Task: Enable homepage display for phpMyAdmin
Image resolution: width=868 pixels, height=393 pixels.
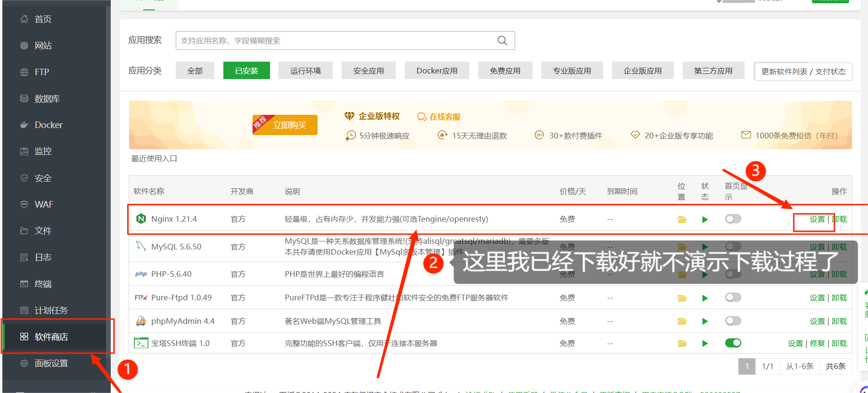Action: (733, 321)
